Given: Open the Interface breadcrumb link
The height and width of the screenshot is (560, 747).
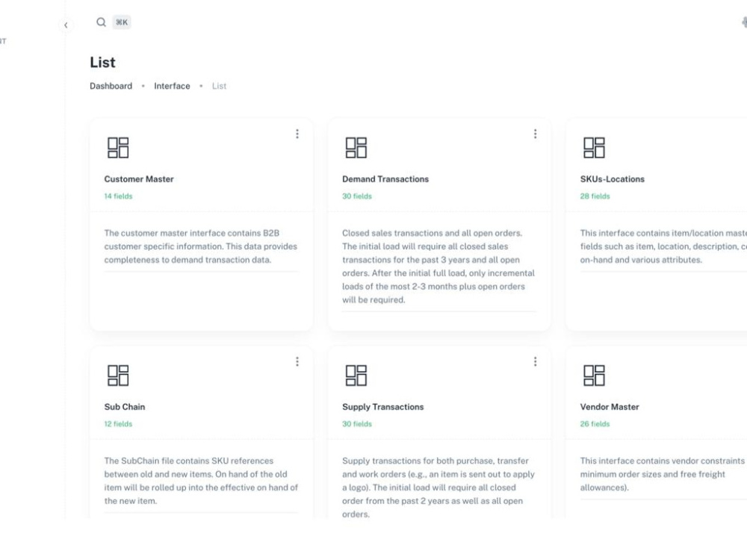Looking at the screenshot, I should click(172, 86).
